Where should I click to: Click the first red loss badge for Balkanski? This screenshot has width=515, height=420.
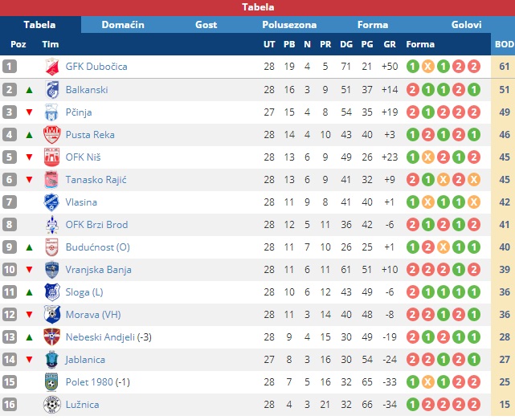[412, 89]
